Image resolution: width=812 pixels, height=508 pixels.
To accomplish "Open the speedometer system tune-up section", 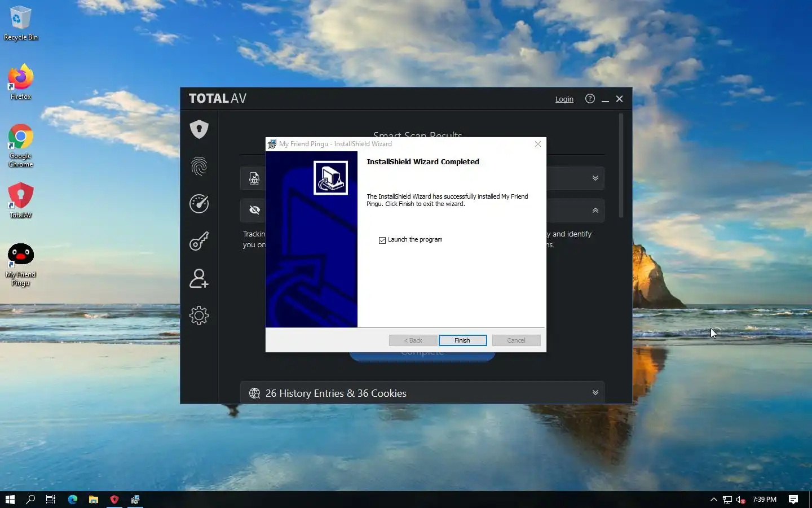I will point(199,204).
